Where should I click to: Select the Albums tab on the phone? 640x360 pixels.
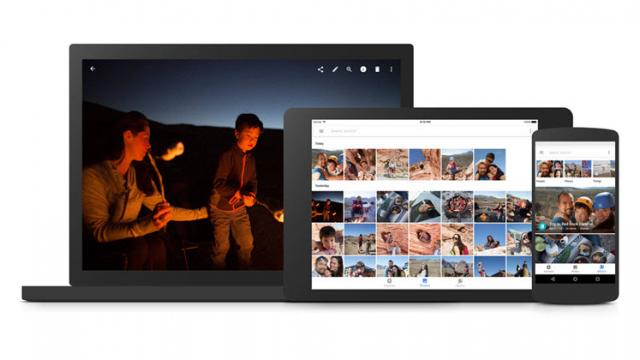click(602, 269)
